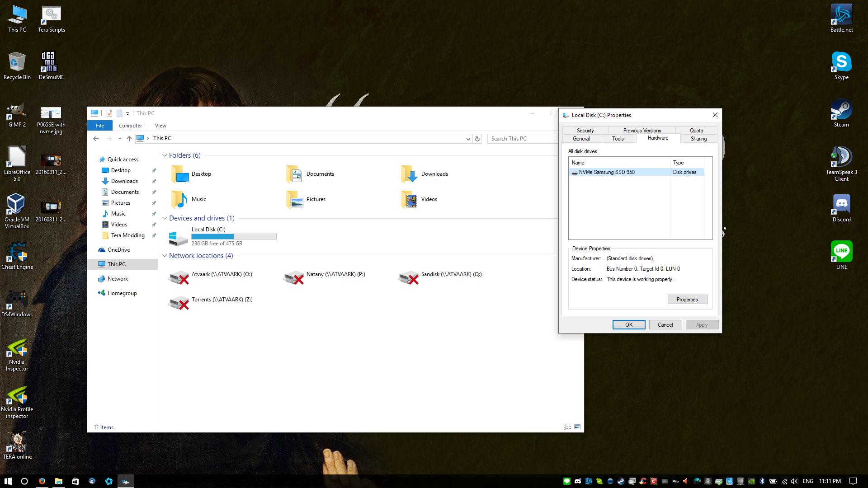Switch to details view in status bar
The width and height of the screenshot is (868, 488).
pos(567,427)
